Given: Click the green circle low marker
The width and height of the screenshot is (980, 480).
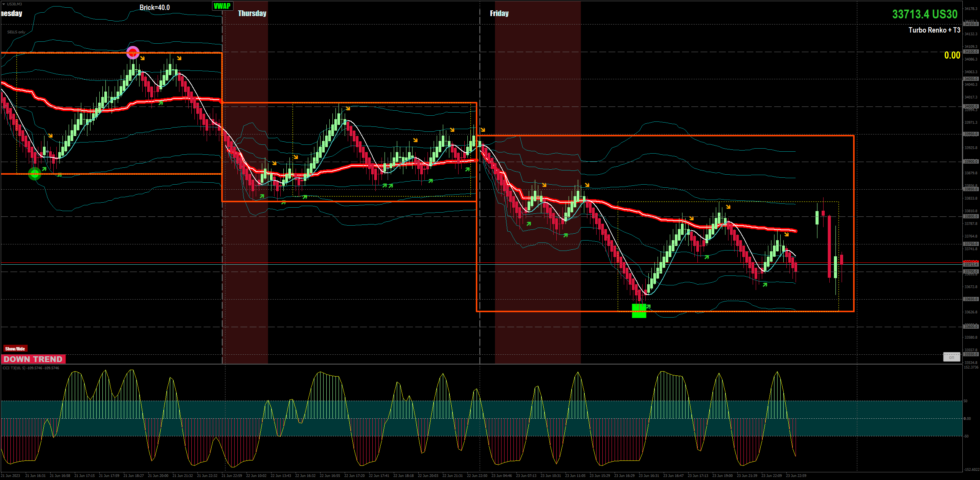Looking at the screenshot, I should pyautogui.click(x=35, y=174).
